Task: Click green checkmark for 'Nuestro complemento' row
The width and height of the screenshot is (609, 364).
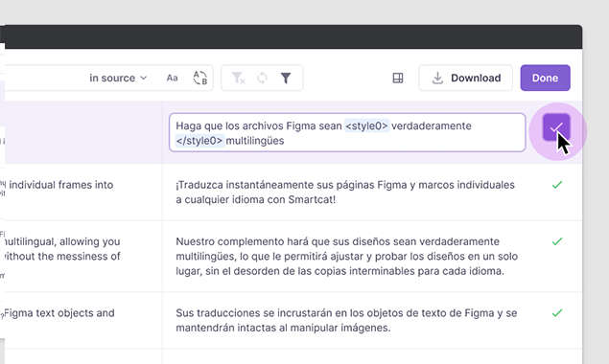Action: [x=557, y=241]
